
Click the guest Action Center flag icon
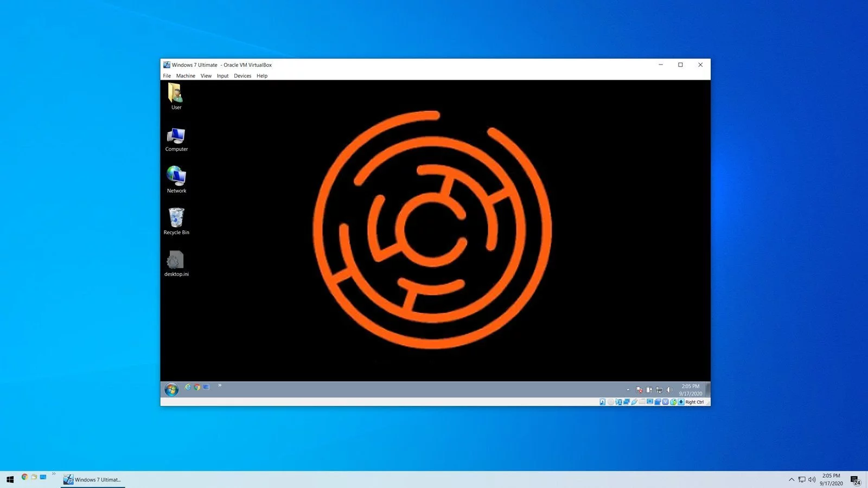(639, 390)
